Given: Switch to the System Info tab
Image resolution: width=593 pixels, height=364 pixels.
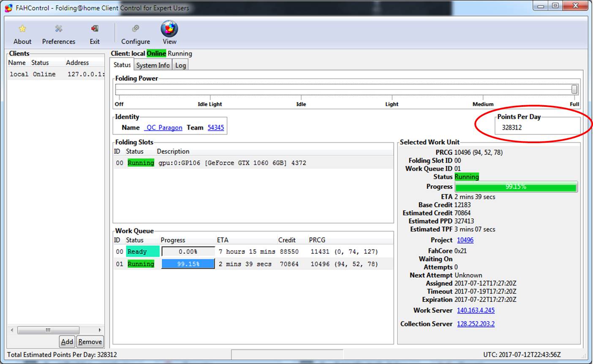Looking at the screenshot, I should click(x=152, y=65).
